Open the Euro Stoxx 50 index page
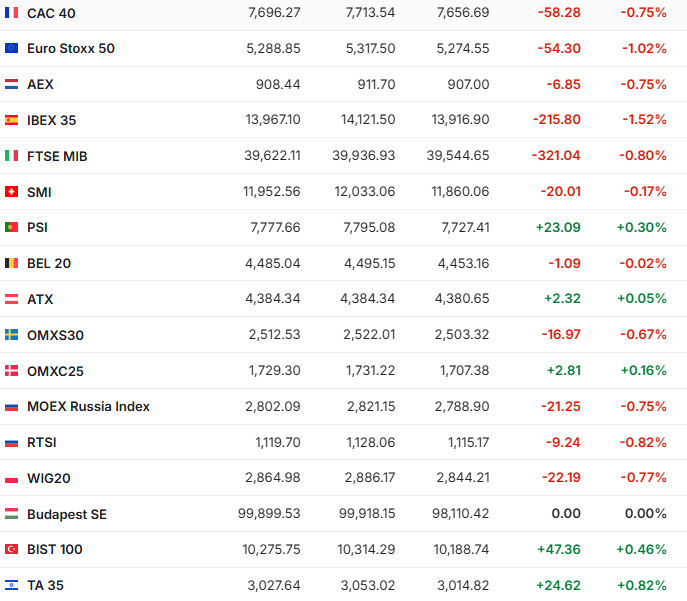Screen dimensions: 687x601 point(71,48)
